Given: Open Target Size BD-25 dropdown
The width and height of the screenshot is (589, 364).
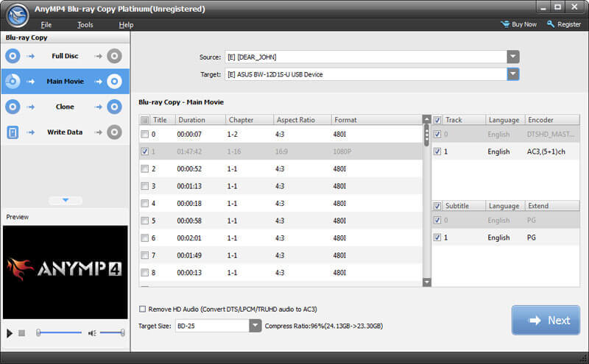Looking at the screenshot, I should click(255, 326).
